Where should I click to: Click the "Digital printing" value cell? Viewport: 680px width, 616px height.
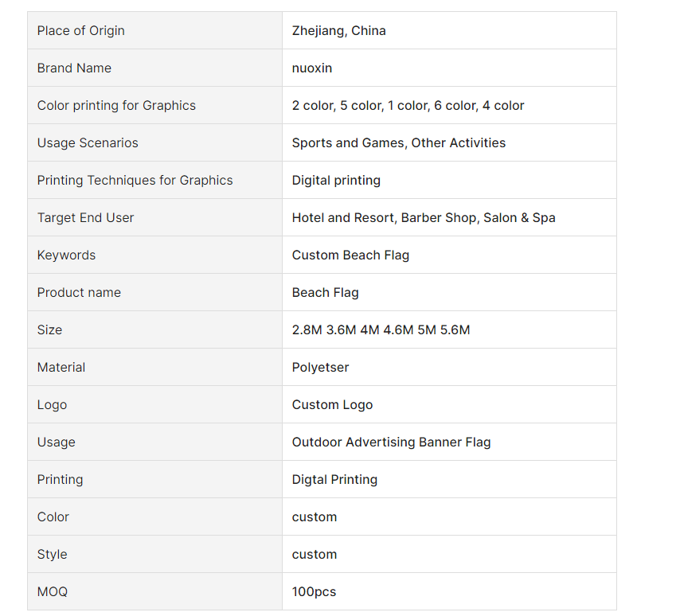[336, 181]
